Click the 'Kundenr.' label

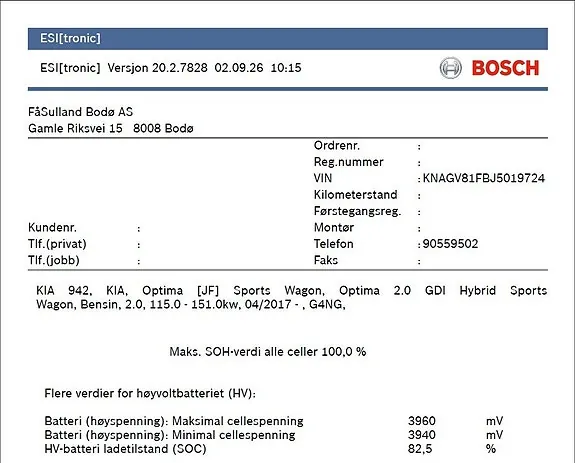(52, 228)
